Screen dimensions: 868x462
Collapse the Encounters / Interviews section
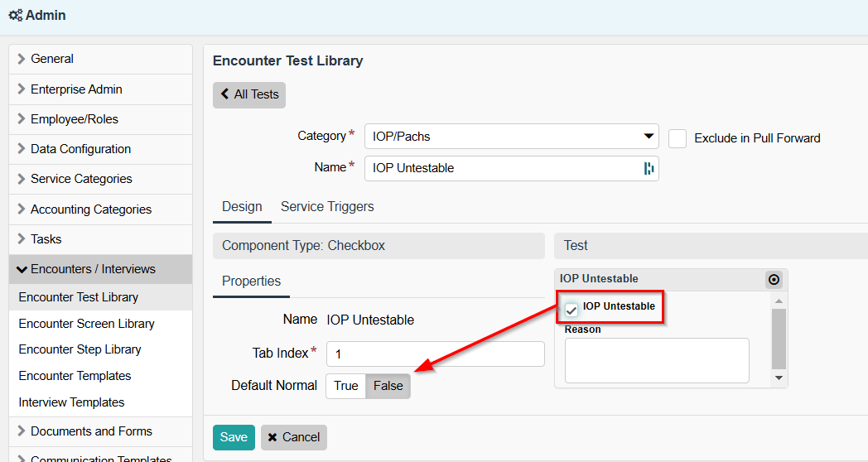point(93,269)
